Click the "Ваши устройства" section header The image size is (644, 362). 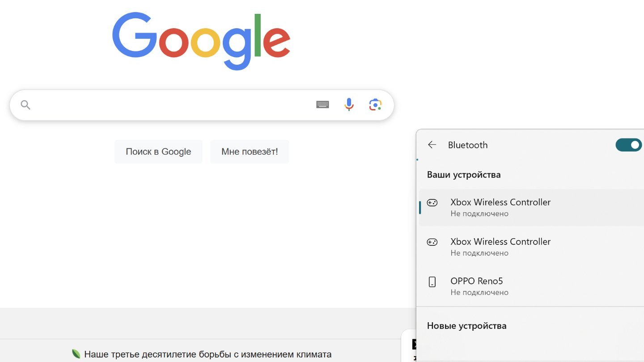(464, 175)
